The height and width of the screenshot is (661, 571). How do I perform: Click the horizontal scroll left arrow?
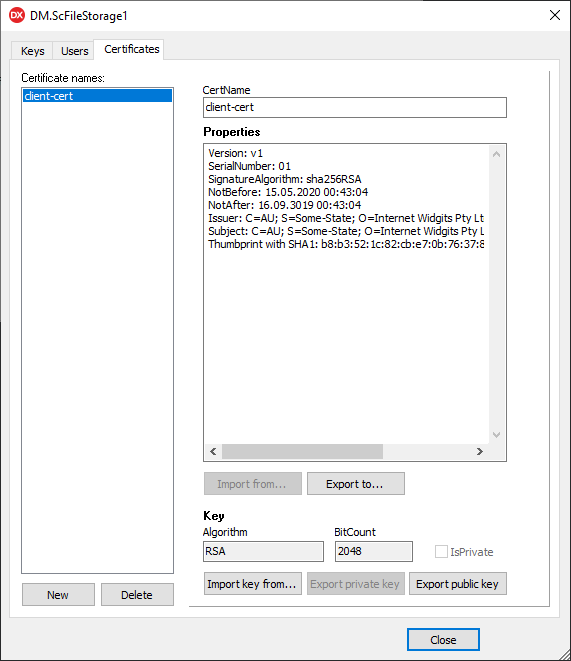(x=213, y=451)
